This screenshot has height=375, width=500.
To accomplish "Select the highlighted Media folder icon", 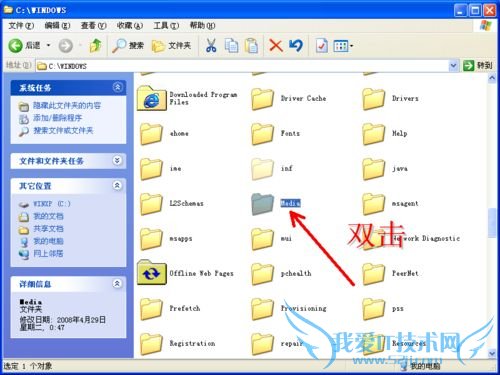I will tap(263, 204).
